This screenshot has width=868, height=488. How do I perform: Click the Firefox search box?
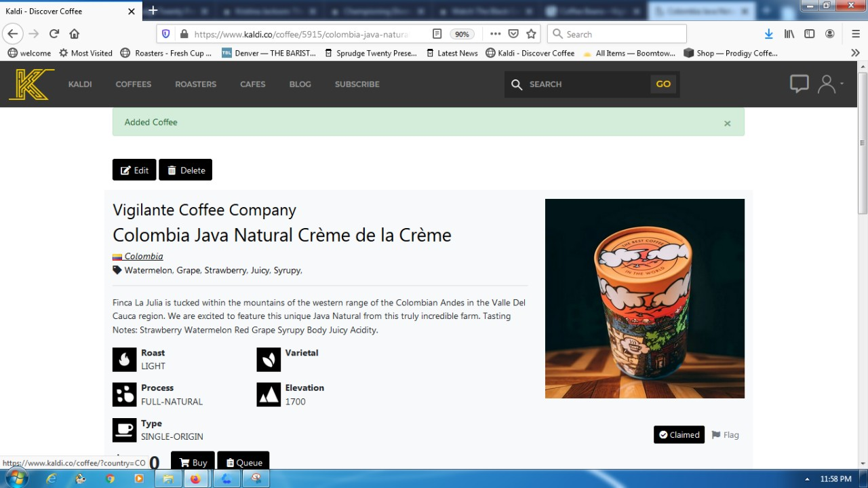(x=617, y=34)
